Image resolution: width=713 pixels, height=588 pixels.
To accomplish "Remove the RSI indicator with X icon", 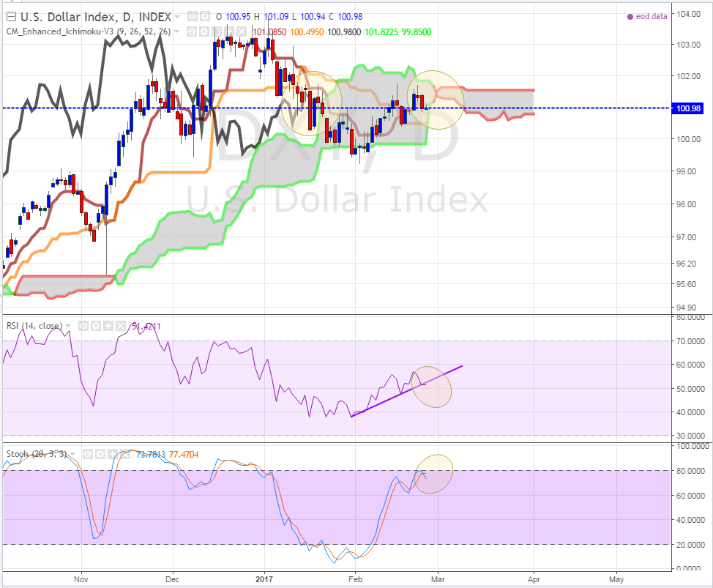I will click(x=120, y=326).
